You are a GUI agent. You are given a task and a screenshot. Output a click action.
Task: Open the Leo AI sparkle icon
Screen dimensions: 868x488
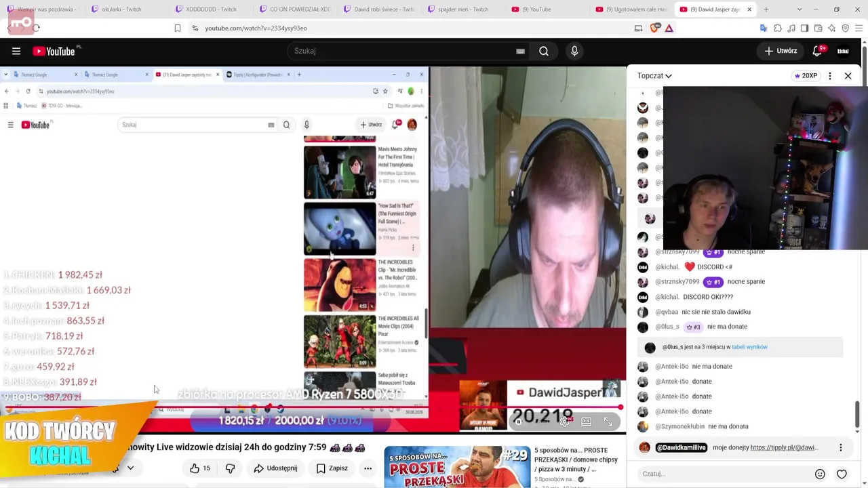tap(832, 28)
